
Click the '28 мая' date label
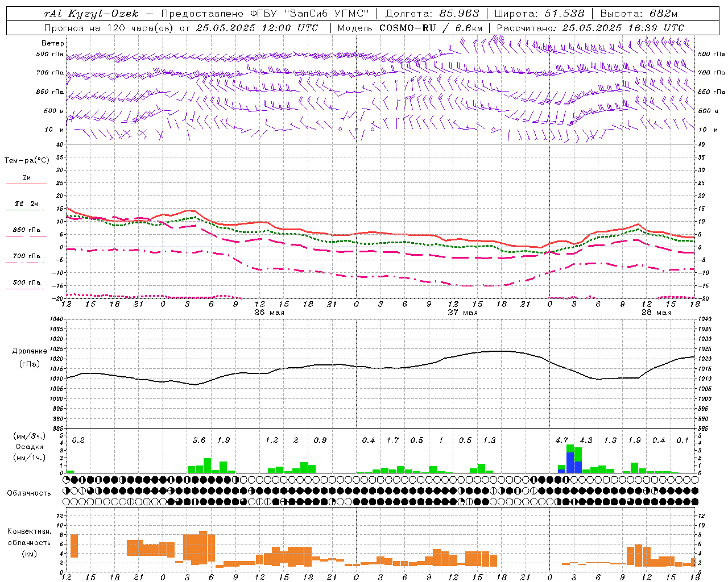656,313
